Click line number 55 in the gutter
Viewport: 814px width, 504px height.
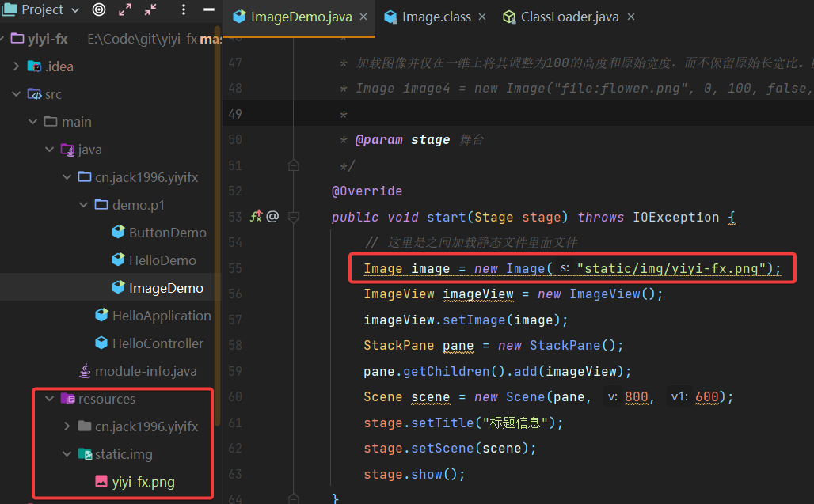235,268
